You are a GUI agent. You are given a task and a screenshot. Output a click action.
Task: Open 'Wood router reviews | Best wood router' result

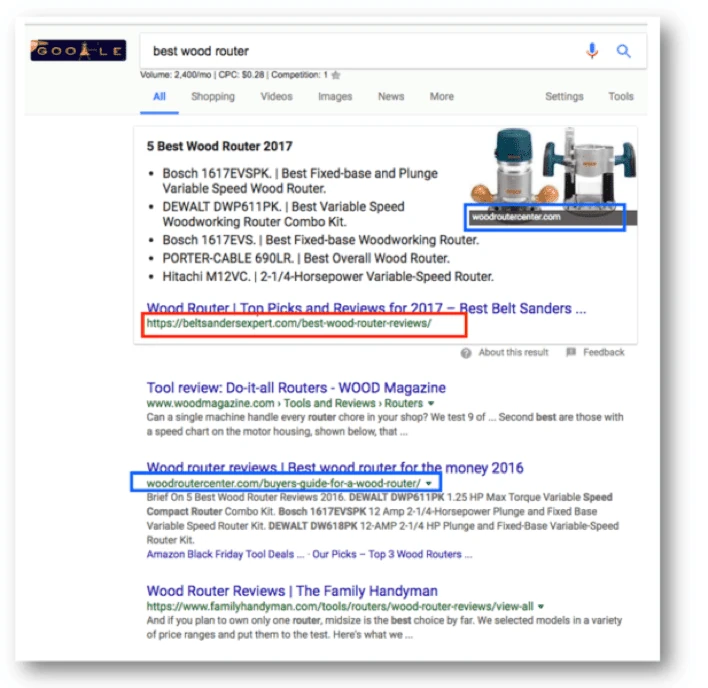point(335,468)
